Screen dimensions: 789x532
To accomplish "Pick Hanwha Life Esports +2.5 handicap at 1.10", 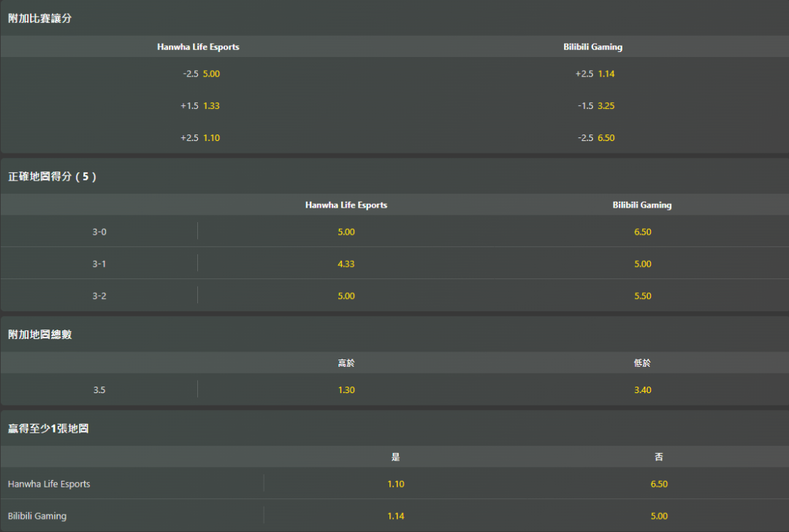I will tap(201, 138).
